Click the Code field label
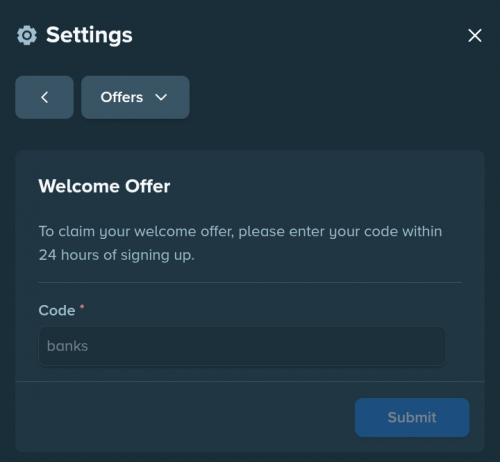The height and width of the screenshot is (462, 500). [57, 310]
